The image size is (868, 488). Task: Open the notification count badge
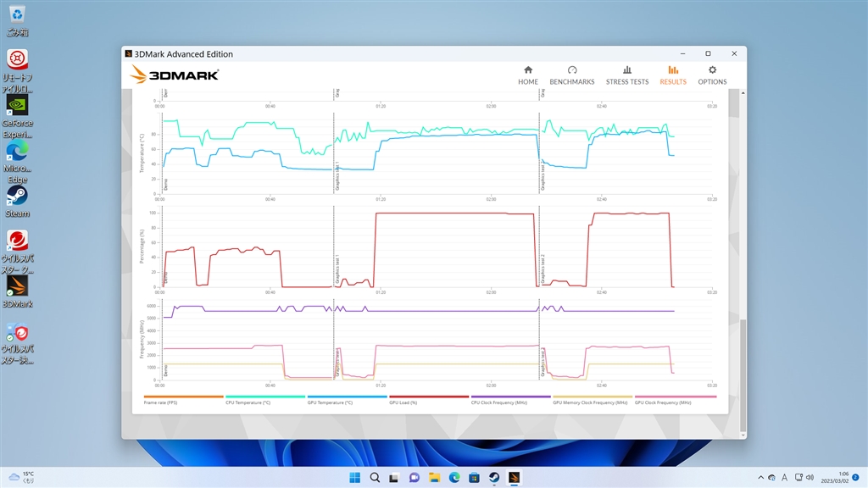pyautogui.click(x=855, y=477)
